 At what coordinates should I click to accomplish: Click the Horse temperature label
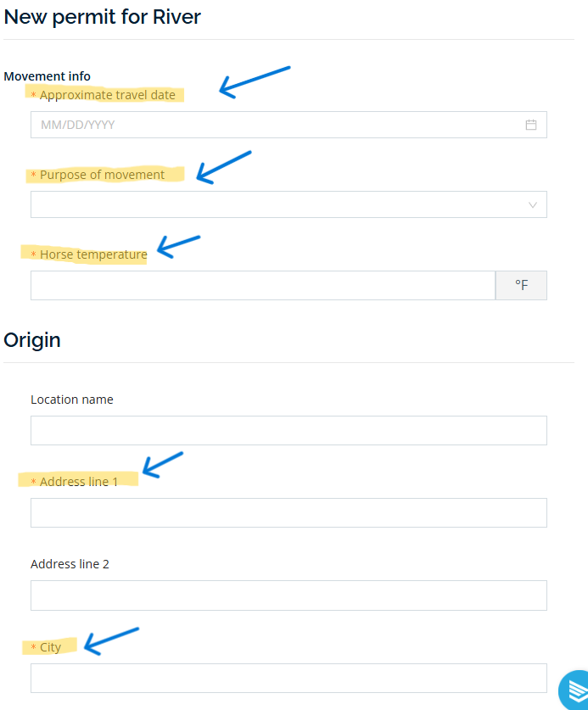click(x=92, y=254)
